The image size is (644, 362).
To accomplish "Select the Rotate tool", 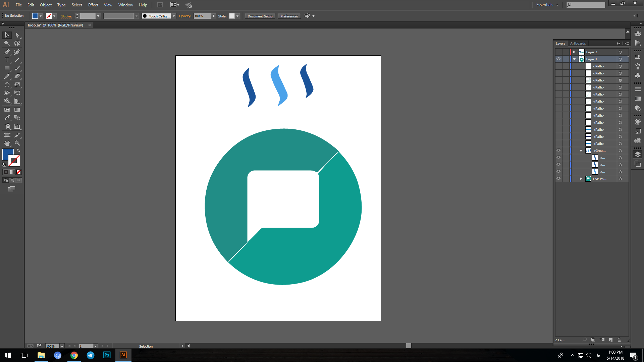I will [7, 85].
